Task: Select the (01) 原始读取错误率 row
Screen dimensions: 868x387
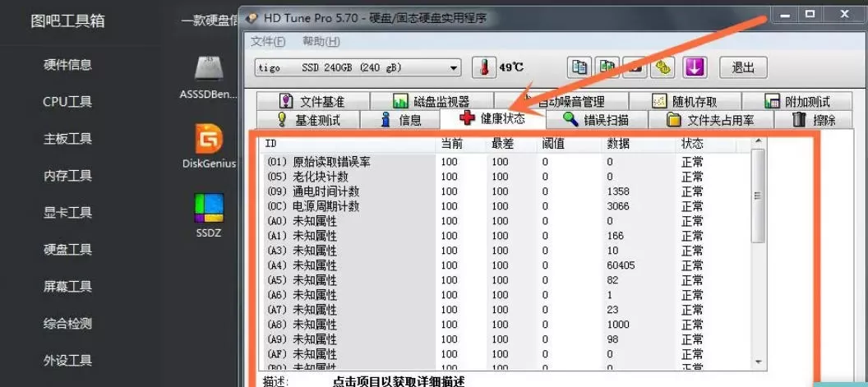Action: pos(506,162)
